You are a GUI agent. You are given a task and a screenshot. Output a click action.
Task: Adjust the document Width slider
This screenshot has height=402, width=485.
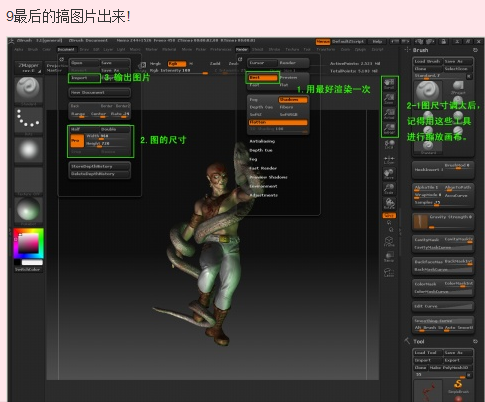[107, 136]
